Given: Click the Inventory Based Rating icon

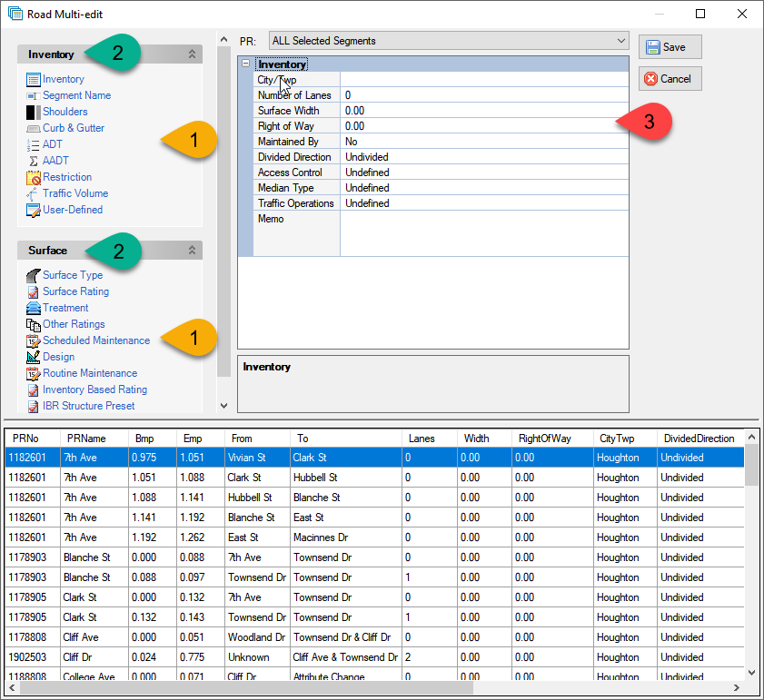Looking at the screenshot, I should [33, 389].
